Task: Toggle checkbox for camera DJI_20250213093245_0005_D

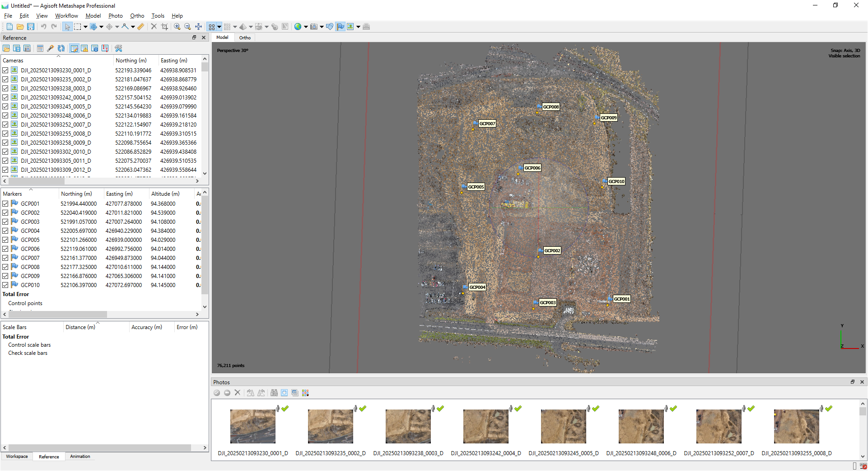Action: (5, 107)
